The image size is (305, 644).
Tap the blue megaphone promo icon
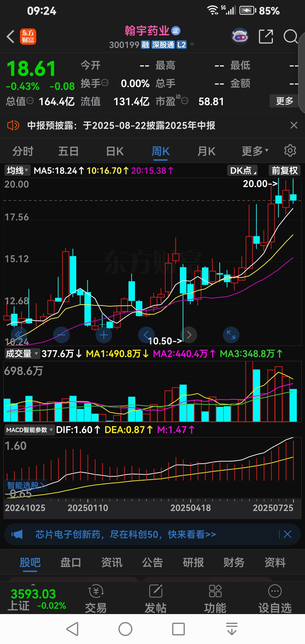[17, 534]
